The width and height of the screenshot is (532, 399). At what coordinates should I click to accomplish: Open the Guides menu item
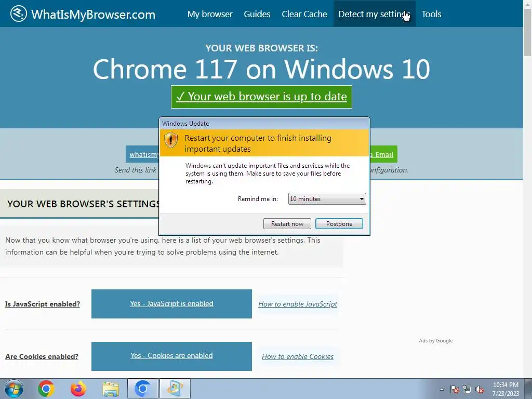(x=257, y=14)
